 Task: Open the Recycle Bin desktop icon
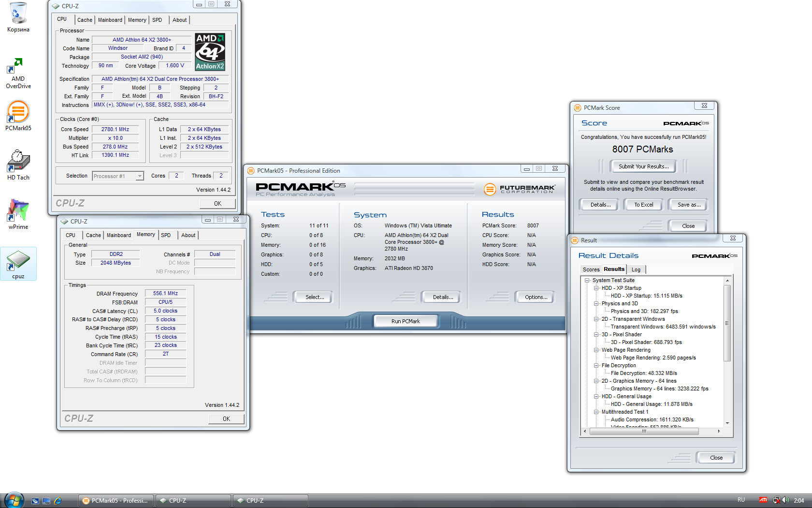[x=18, y=17]
